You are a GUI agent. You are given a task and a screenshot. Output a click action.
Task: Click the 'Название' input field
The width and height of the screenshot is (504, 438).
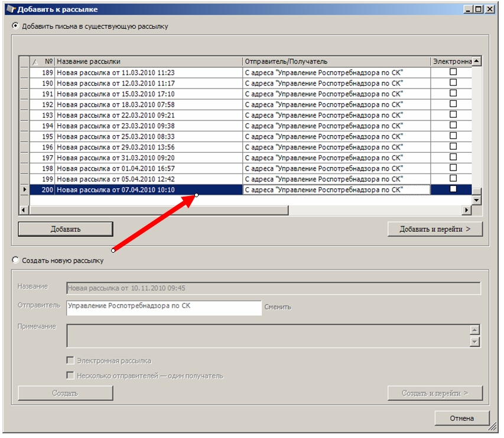[x=274, y=288]
